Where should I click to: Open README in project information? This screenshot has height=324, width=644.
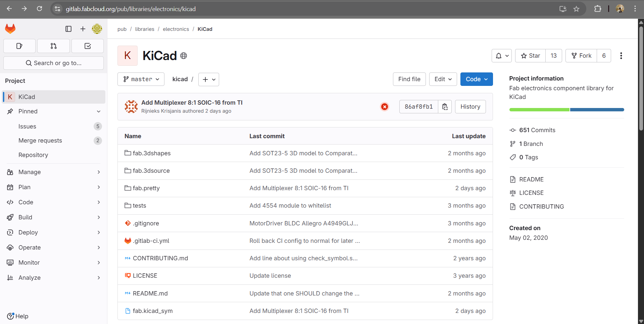click(x=527, y=179)
